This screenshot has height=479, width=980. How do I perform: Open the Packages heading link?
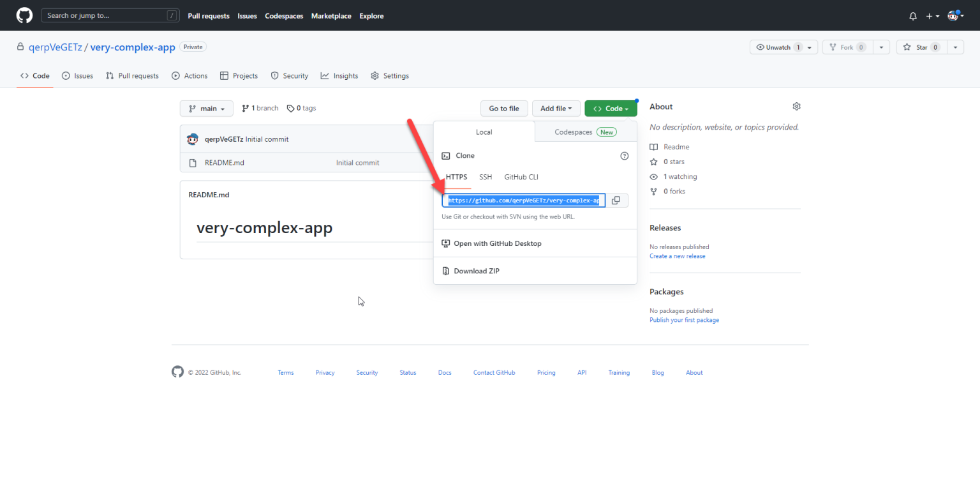tap(667, 292)
